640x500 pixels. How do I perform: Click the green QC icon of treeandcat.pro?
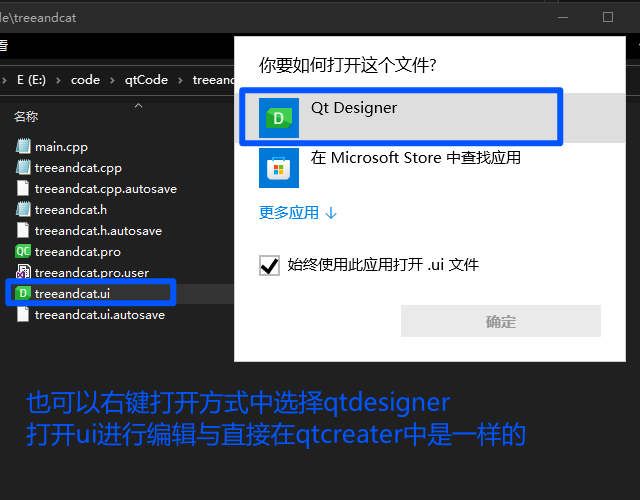(23, 251)
